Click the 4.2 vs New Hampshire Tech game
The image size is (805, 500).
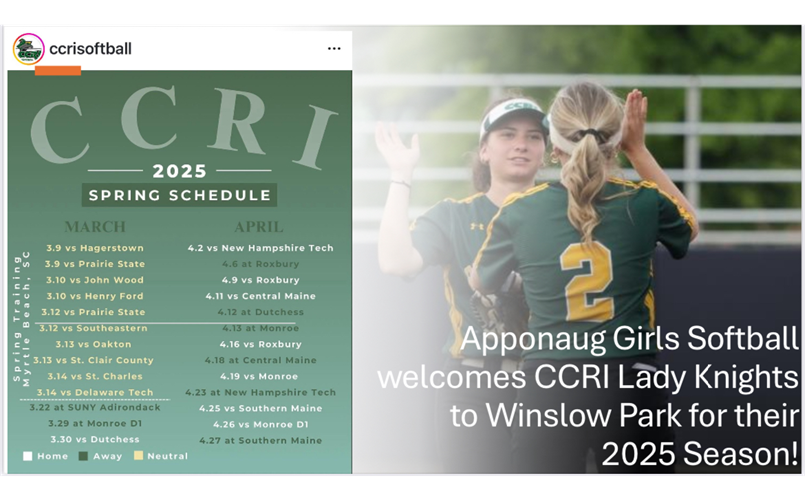tap(260, 248)
